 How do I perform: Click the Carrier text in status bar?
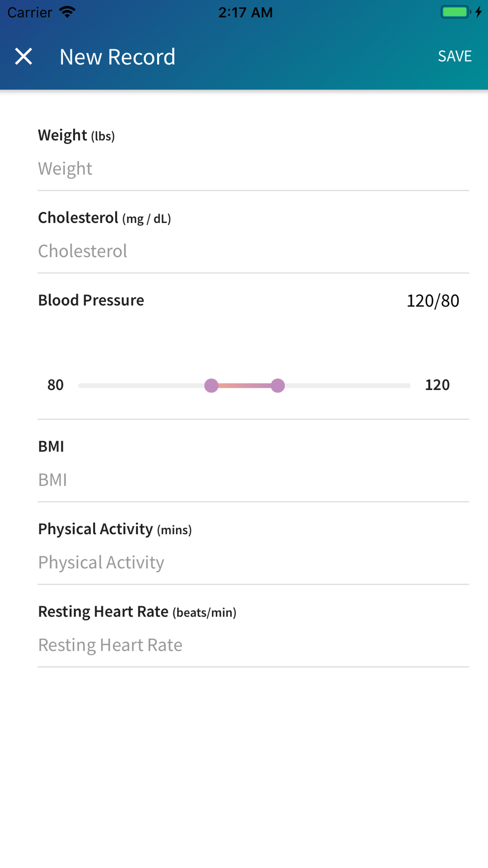30,12
